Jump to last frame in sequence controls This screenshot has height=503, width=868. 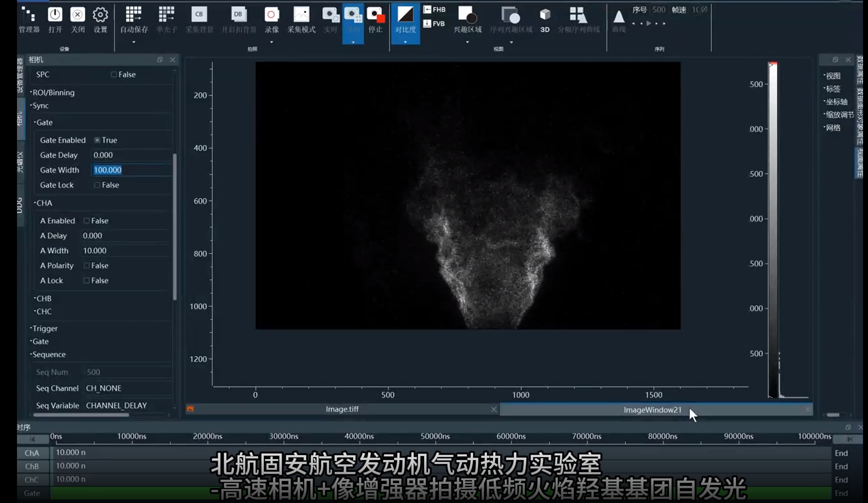coord(664,23)
